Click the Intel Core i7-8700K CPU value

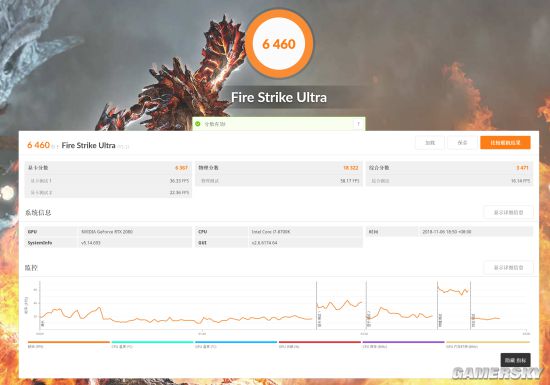tap(271, 232)
